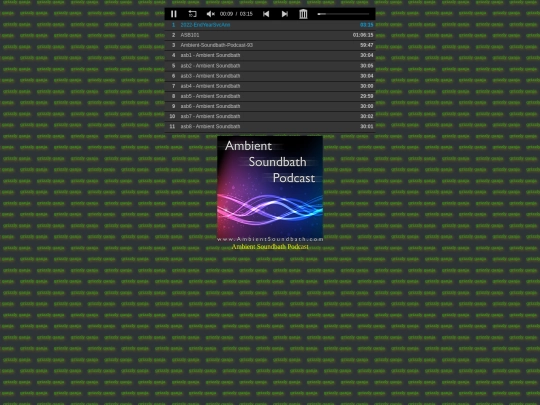
Task: Play track asb1 - Ambient Soundbath
Action: (270, 55)
